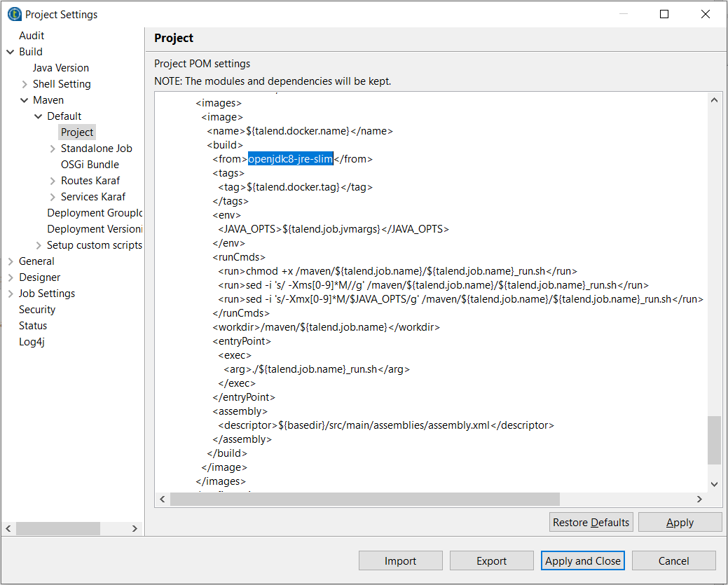
Task: Click the Restore Defaults button
Action: [x=591, y=522]
